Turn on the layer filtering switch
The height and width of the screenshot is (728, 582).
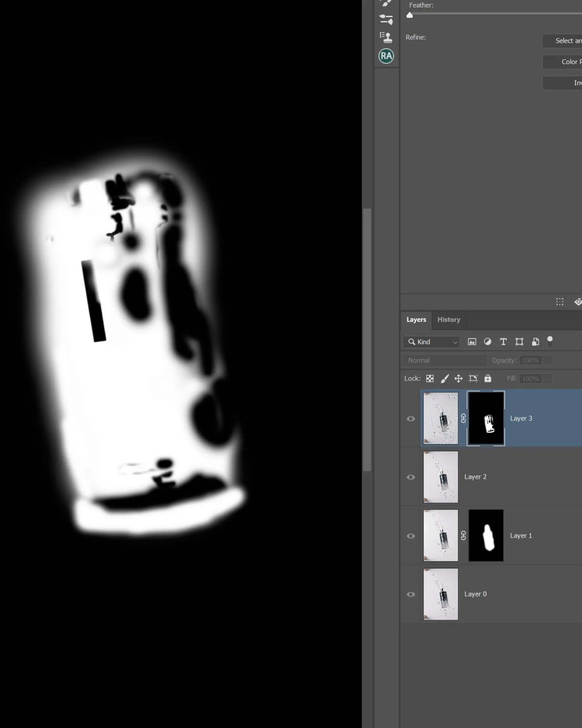[550, 341]
